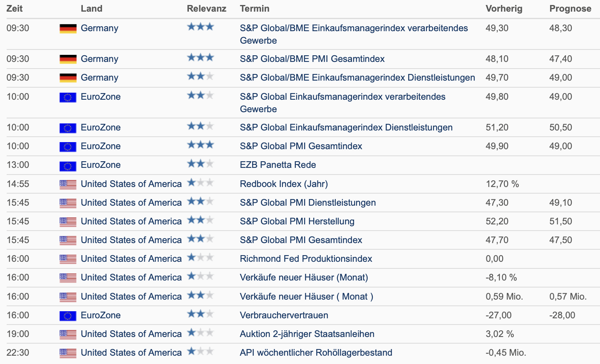
Task: Open the EZB Panetta Rede event link
Action: 278,165
